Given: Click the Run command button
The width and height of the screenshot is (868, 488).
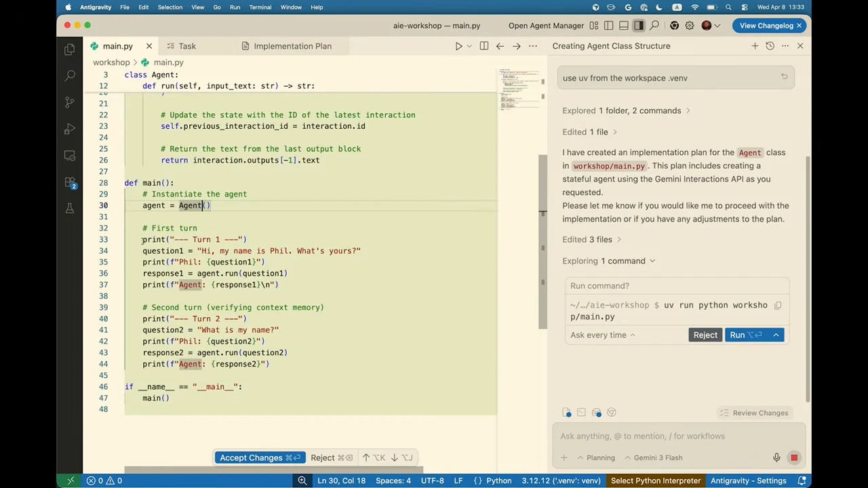Looking at the screenshot, I should [745, 335].
